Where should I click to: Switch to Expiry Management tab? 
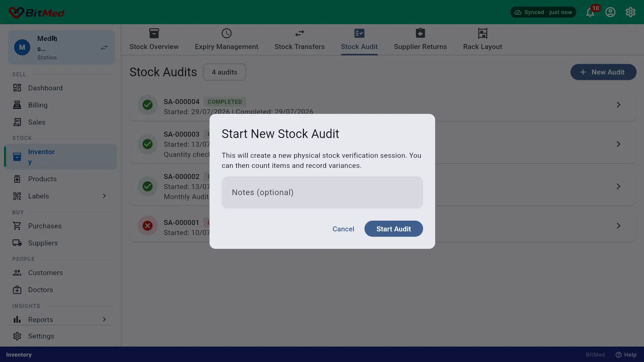[x=227, y=40]
